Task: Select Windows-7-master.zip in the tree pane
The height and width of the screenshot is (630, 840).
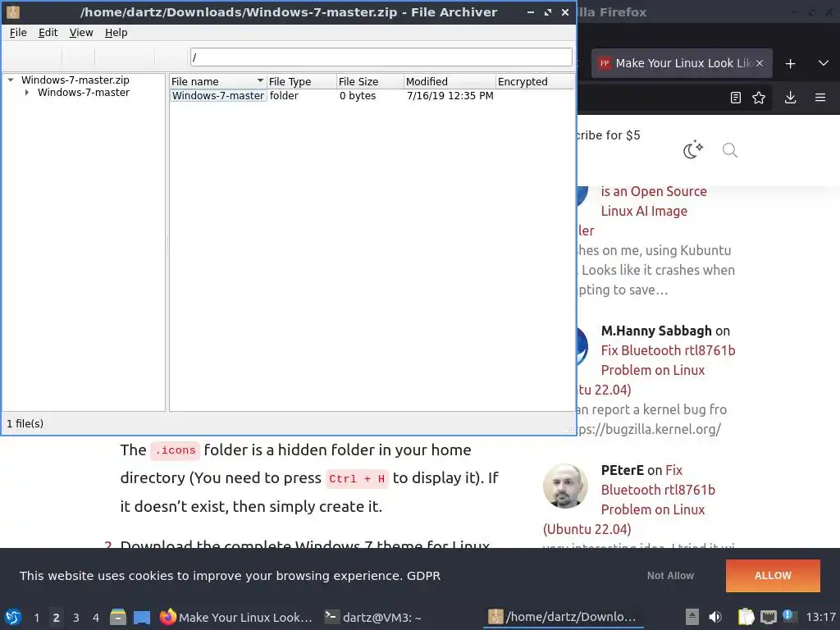Action: click(75, 80)
